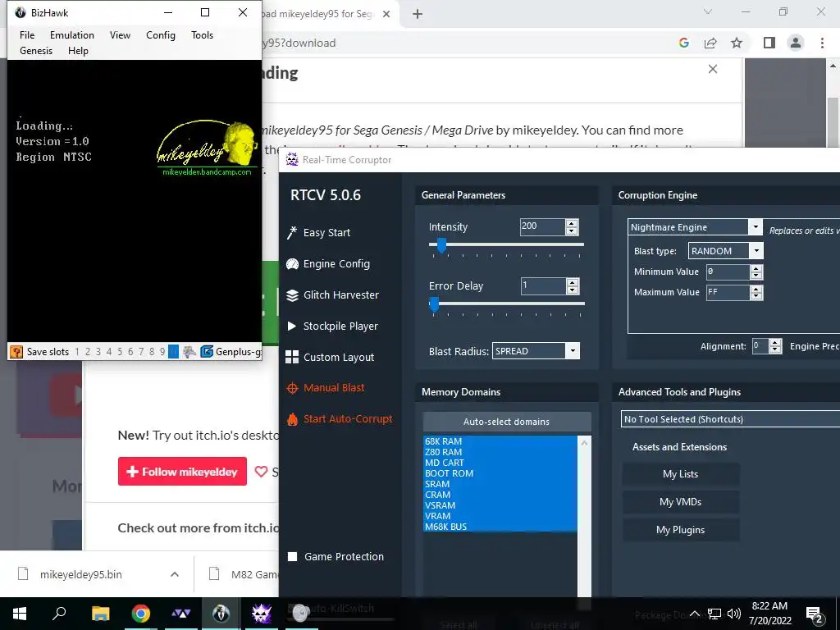This screenshot has width=840, height=630.
Task: Select VSRAM memory domain
Action: click(500, 505)
